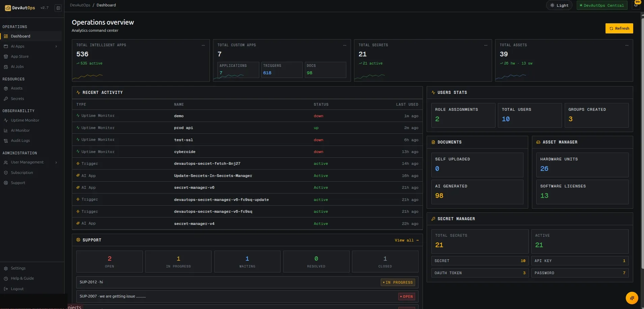Click the Documents panel file icon
Screen dimensions: 644x309
(x=433, y=142)
